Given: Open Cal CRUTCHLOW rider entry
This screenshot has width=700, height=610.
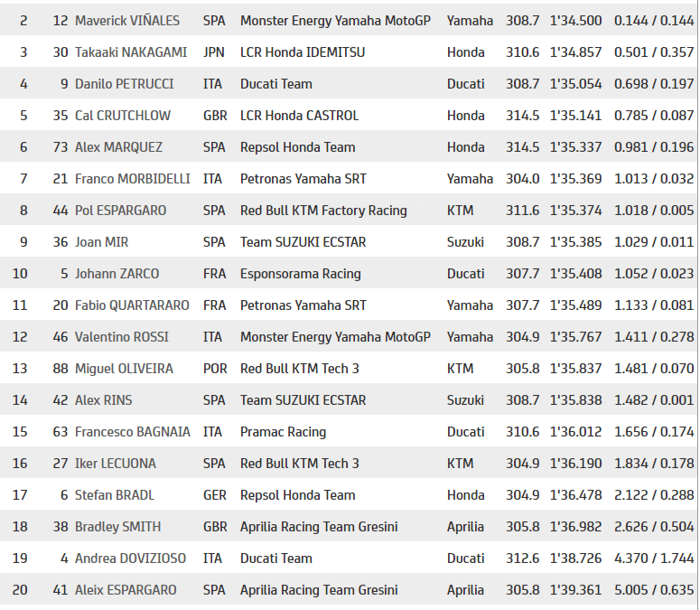Looking at the screenshot, I should click(x=123, y=116).
